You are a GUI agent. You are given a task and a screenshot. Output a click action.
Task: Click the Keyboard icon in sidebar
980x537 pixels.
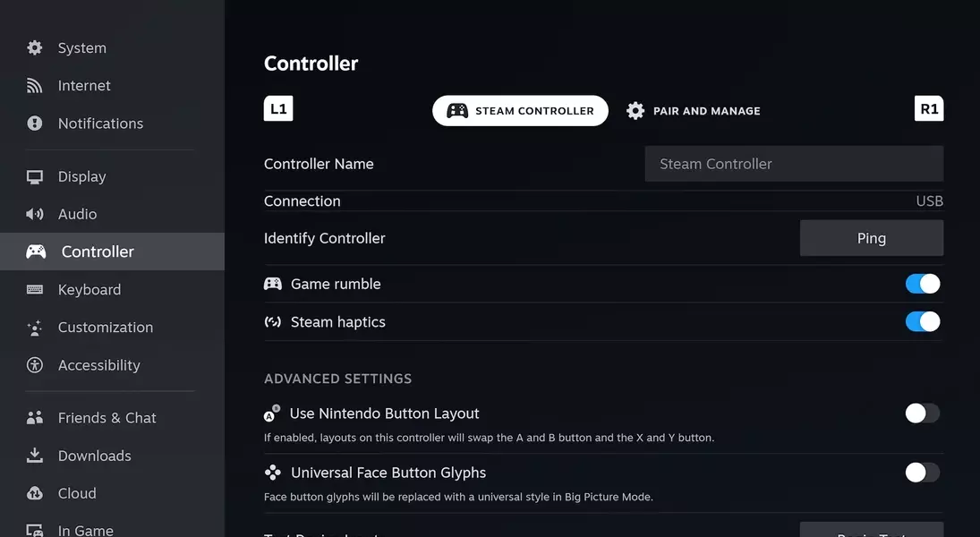[x=35, y=290]
